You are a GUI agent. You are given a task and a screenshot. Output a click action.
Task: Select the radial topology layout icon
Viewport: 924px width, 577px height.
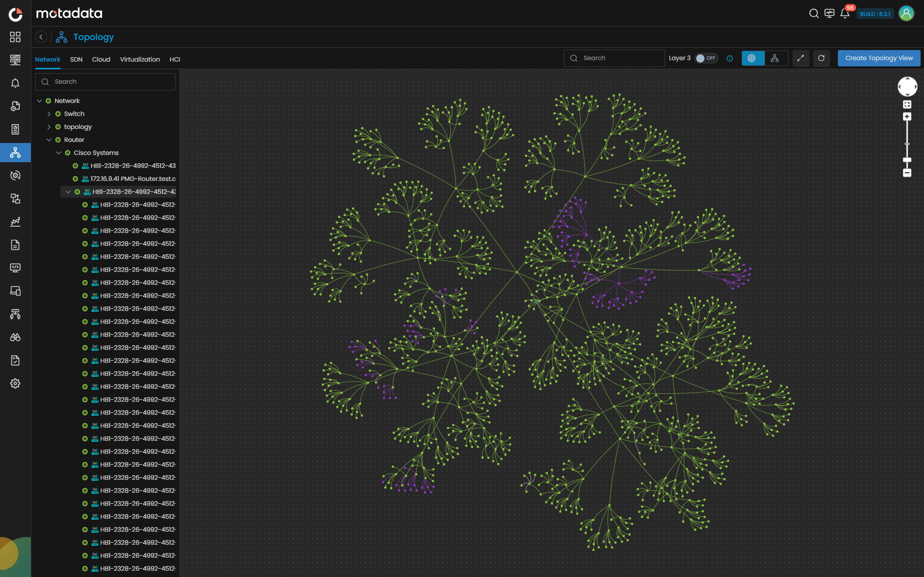753,58
